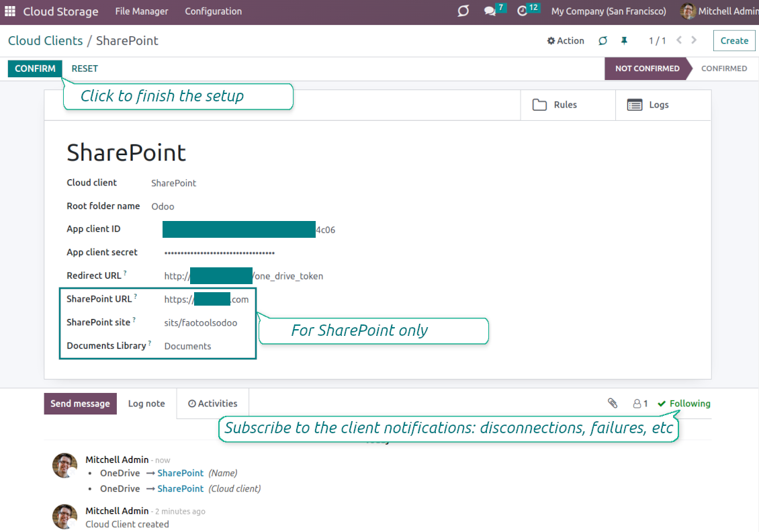759x532 pixels.
Task: Click the 'Cloud Client created' message text
Action: (x=128, y=524)
